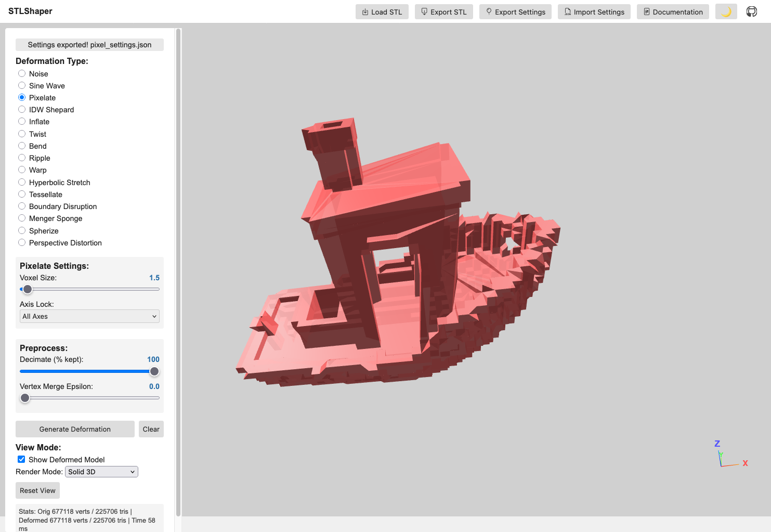Click the Export Settings button

(x=515, y=11)
